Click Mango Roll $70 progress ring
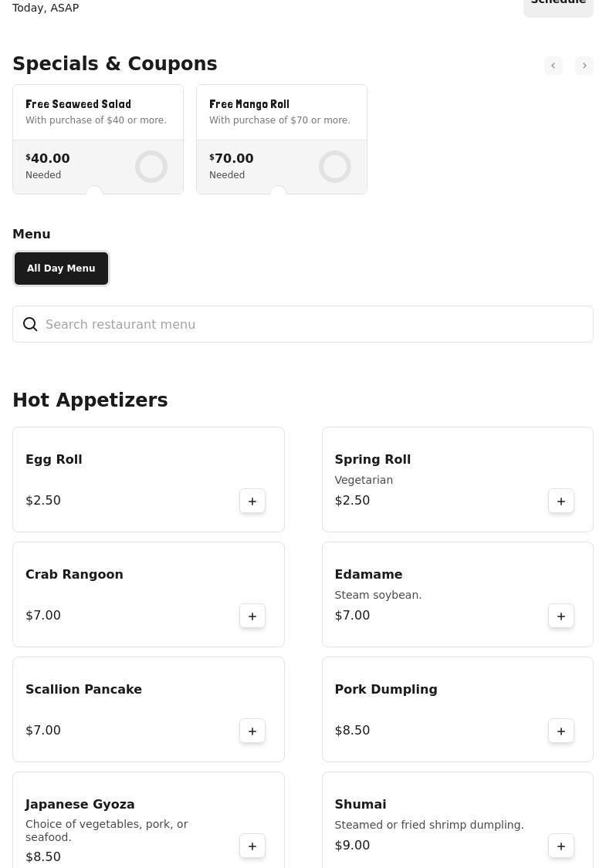Viewport: 606px width, 868px height. click(335, 167)
